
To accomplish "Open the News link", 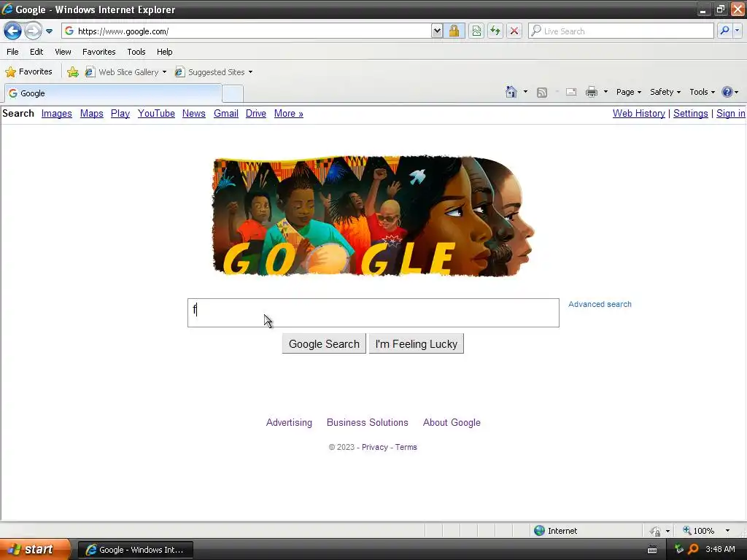I will pos(194,113).
